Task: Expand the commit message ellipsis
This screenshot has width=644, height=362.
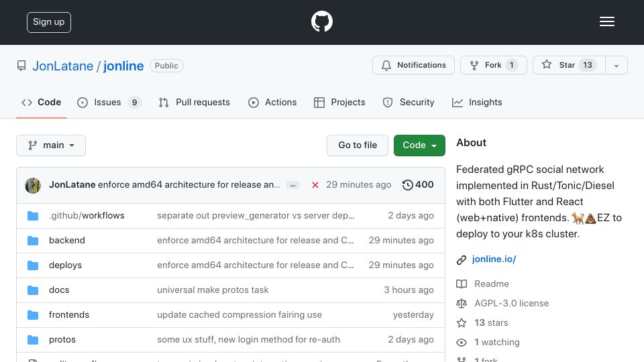Action: 292,186
